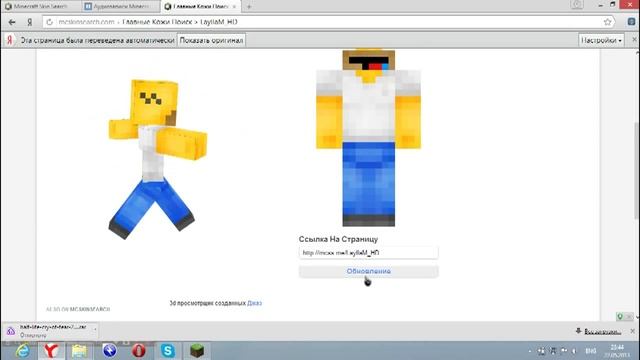Viewport: 640px width, 360px height.
Task: Click the Yandex translate icon in the bar
Action: 10,40
